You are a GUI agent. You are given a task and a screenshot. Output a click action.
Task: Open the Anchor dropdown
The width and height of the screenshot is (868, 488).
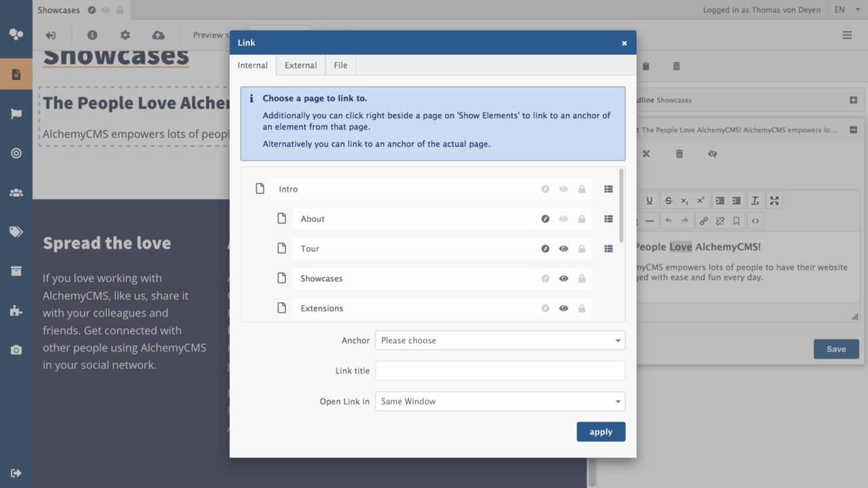(x=500, y=340)
